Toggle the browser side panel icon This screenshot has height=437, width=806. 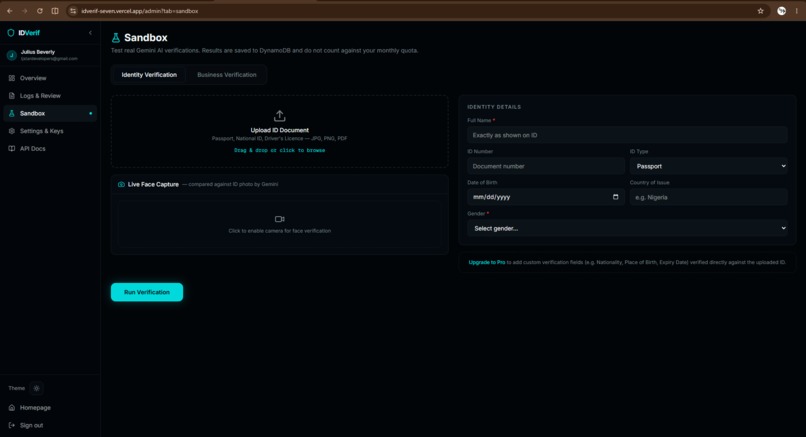point(54,11)
